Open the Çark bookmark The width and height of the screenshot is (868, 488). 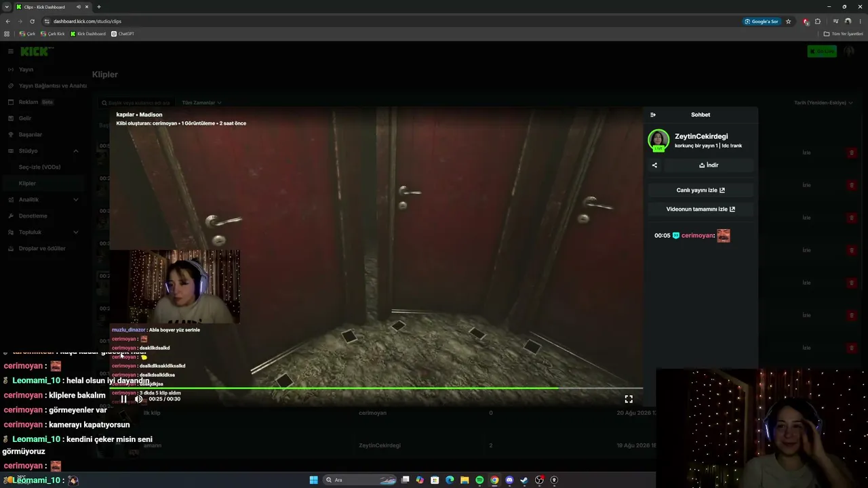click(x=27, y=34)
